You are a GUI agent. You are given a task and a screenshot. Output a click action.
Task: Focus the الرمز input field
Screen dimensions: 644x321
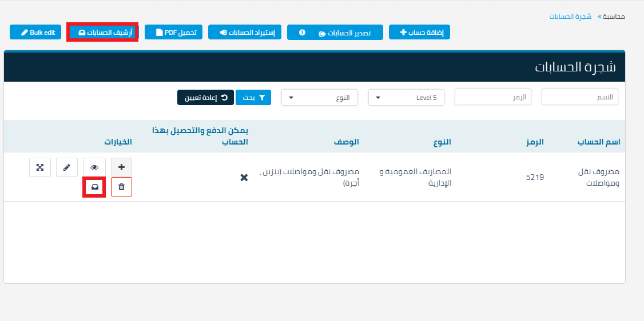coord(492,98)
